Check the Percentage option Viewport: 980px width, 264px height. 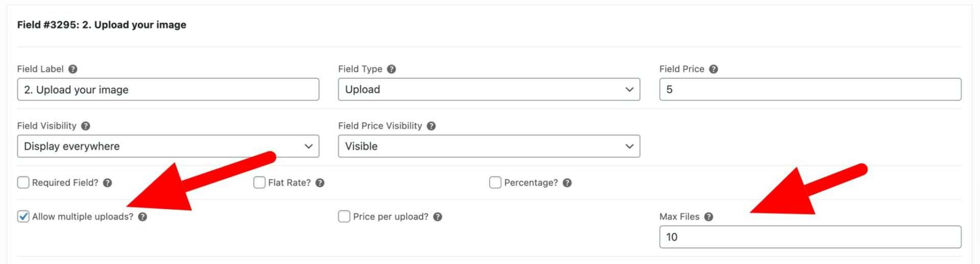click(x=495, y=182)
